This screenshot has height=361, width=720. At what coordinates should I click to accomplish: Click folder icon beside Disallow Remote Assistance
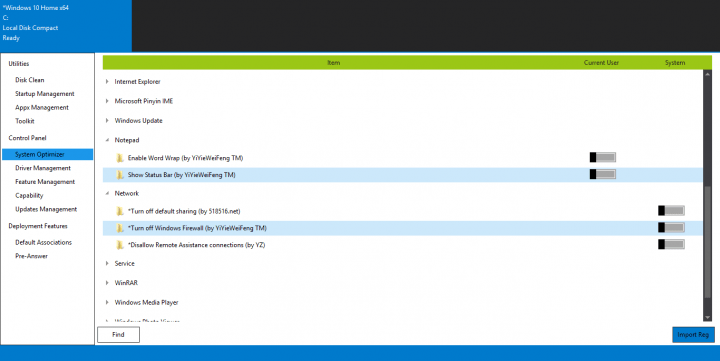tap(120, 245)
